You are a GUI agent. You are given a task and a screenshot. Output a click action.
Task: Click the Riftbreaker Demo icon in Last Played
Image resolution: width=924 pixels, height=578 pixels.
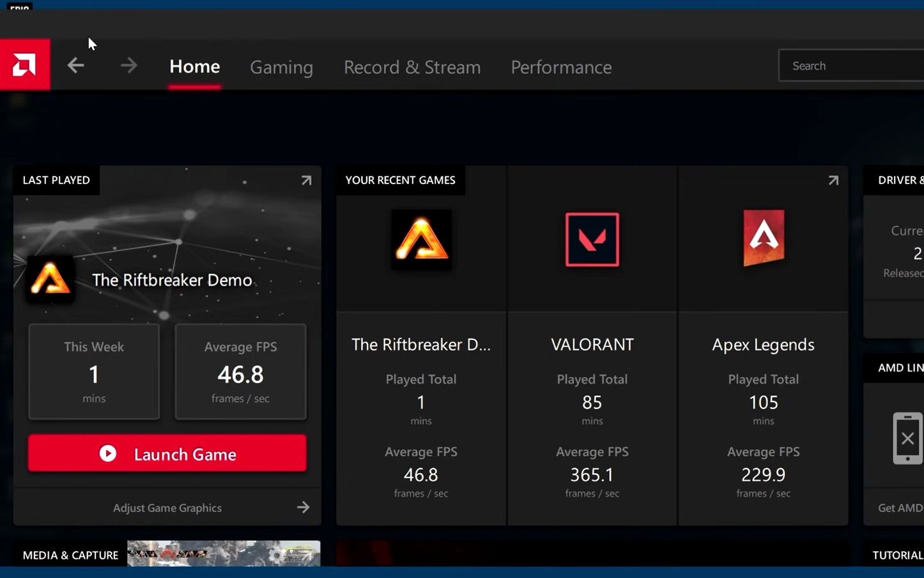pos(50,279)
